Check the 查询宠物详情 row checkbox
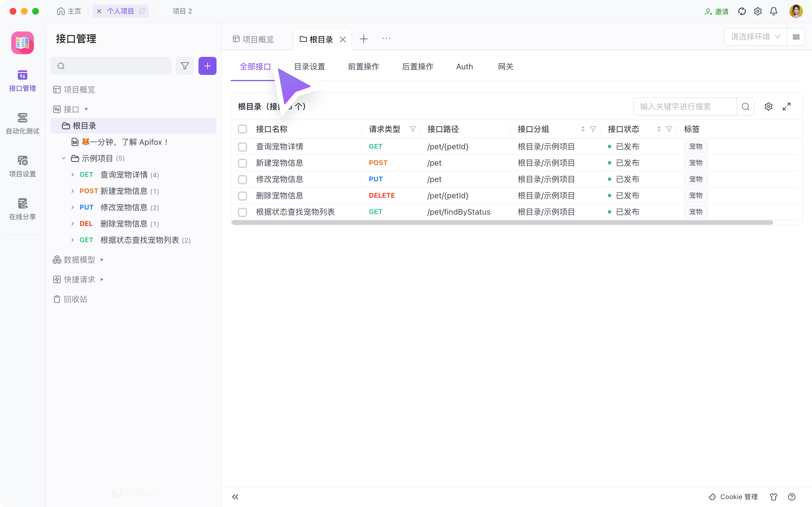 [242, 146]
